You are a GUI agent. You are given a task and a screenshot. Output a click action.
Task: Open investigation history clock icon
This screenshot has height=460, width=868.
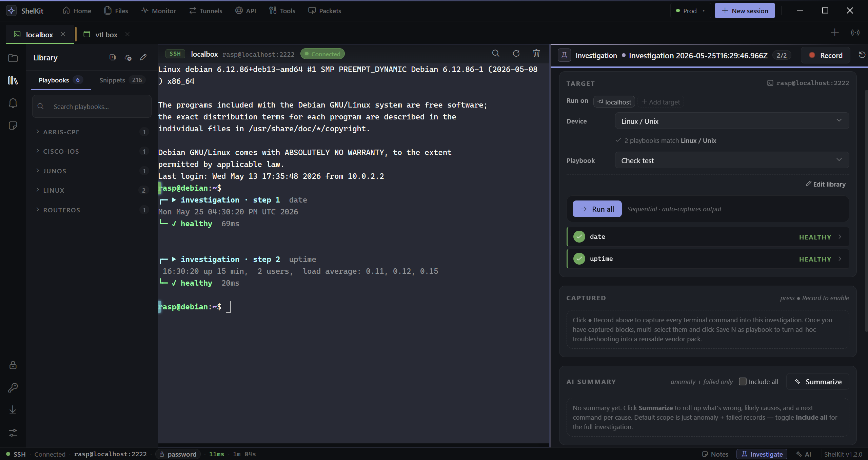tap(862, 55)
